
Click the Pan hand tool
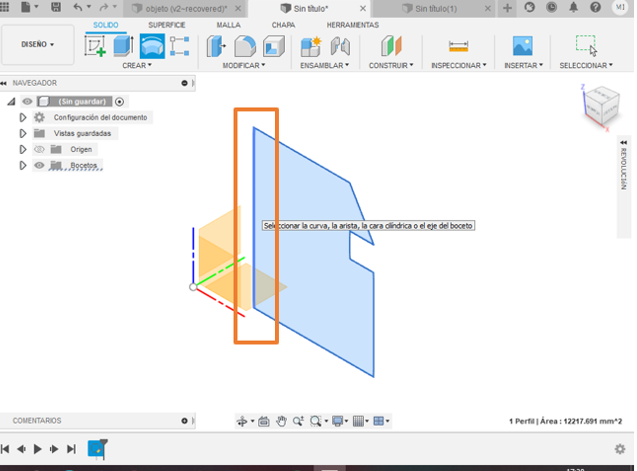281,421
